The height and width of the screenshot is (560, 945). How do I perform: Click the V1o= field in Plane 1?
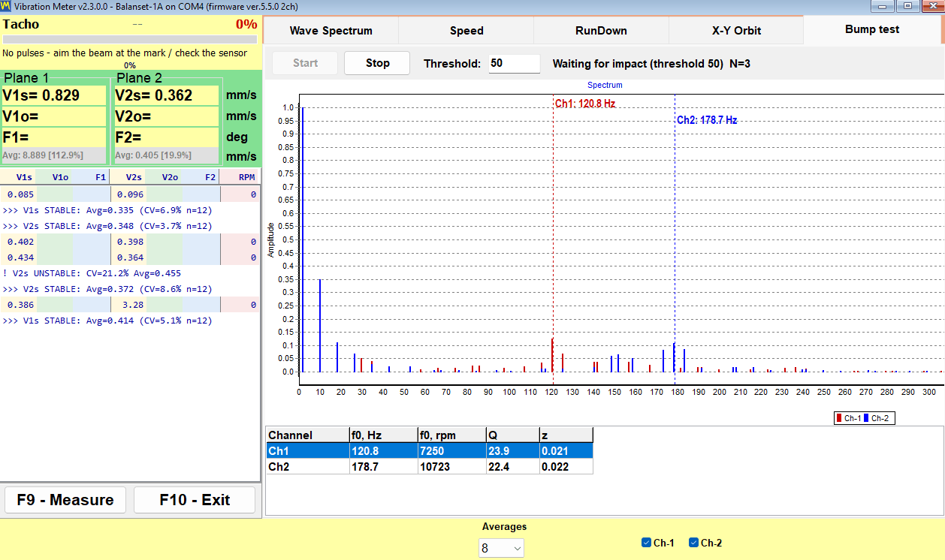(x=54, y=116)
